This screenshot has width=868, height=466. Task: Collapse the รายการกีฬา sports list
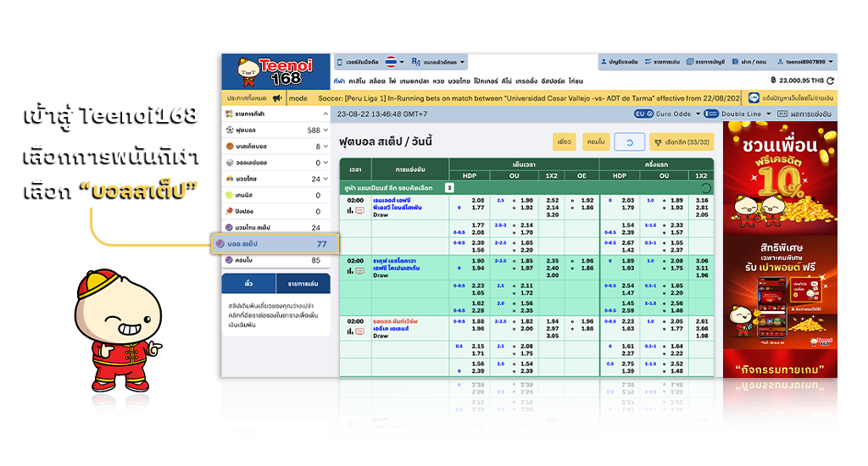click(325, 114)
